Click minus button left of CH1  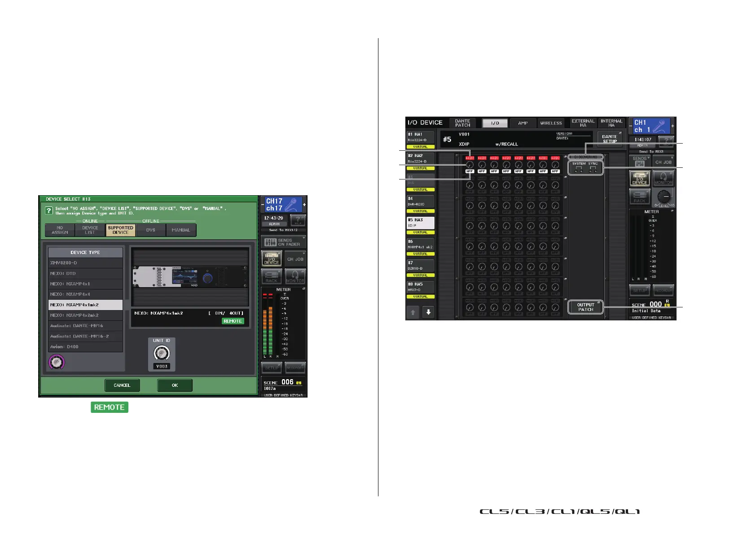630,126
